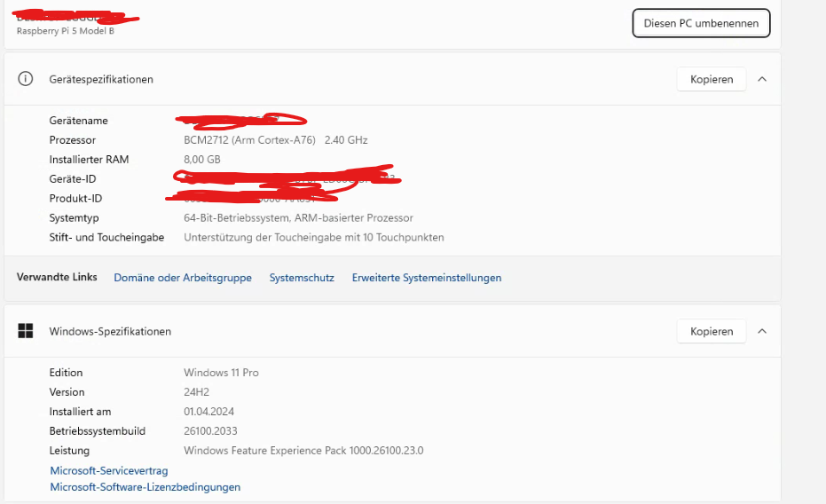
Task: Click the Prozessor label
Action: (73, 140)
